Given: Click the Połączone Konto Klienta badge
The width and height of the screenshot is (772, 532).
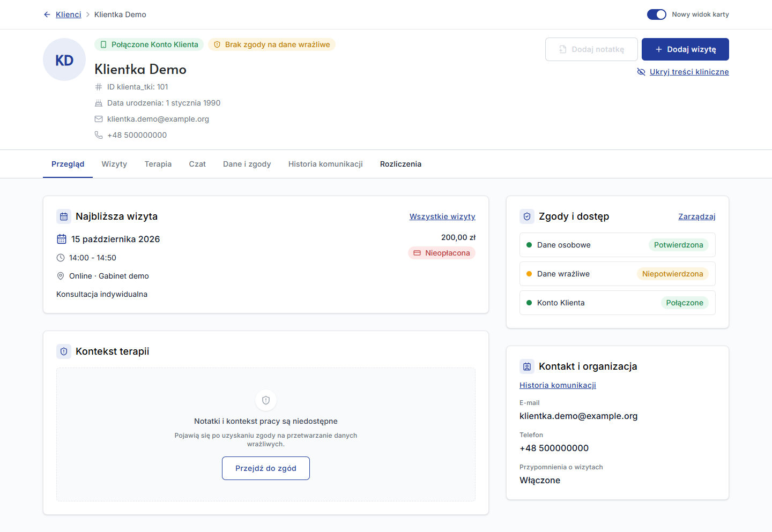Looking at the screenshot, I should (149, 44).
